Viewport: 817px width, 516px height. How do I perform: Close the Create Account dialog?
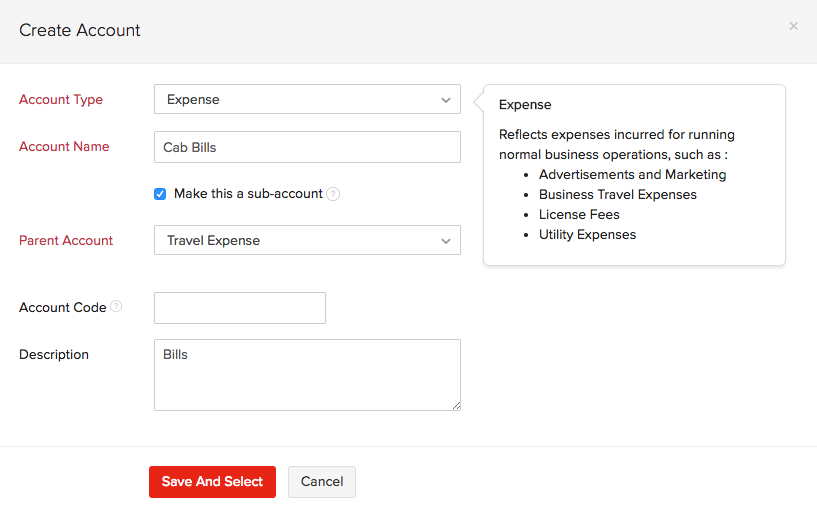coord(794,26)
